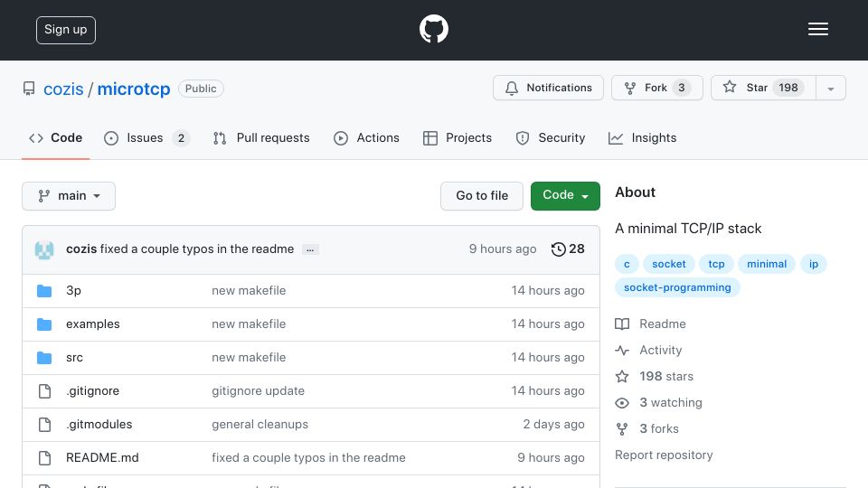Open the 3 watching link
Image resolution: width=868 pixels, height=488 pixels.
click(x=670, y=402)
